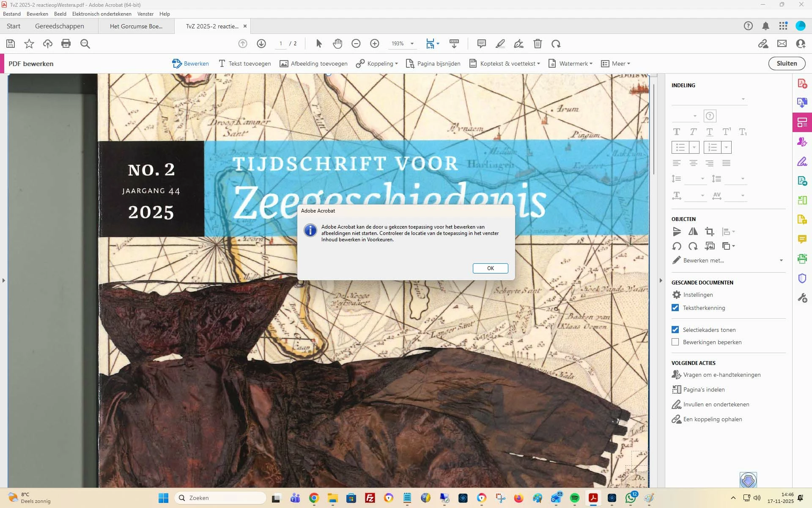This screenshot has height=508, width=812.
Task: Open the zoom percentage dropdown
Action: pos(412,44)
